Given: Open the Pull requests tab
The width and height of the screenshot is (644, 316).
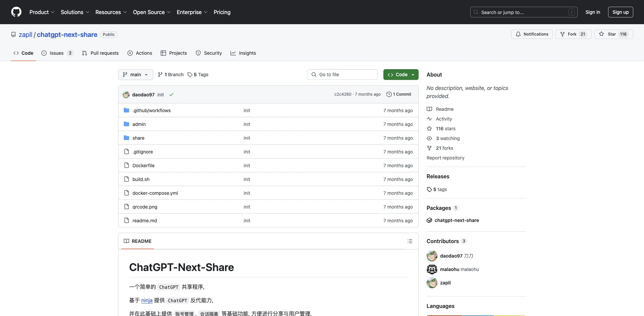Looking at the screenshot, I should pyautogui.click(x=100, y=53).
